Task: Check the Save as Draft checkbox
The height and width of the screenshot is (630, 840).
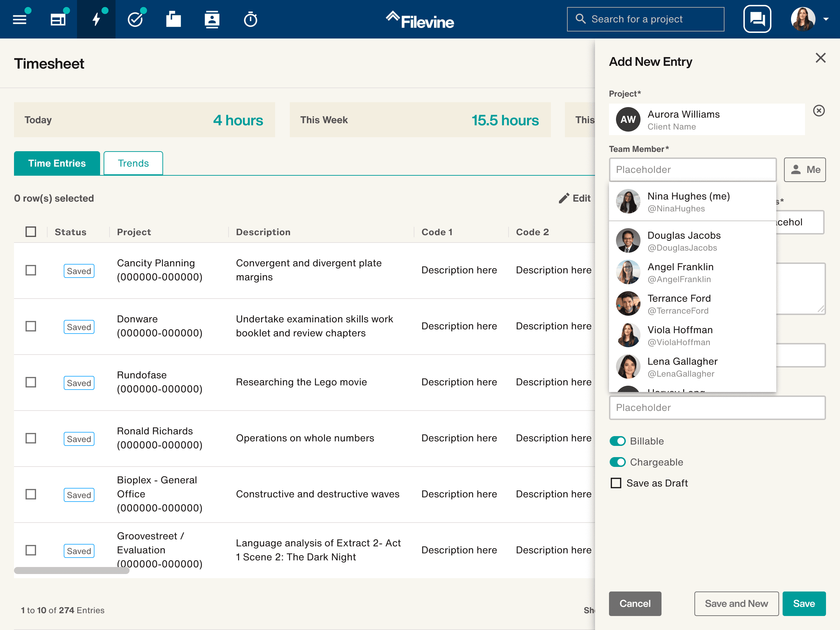Action: pyautogui.click(x=616, y=483)
